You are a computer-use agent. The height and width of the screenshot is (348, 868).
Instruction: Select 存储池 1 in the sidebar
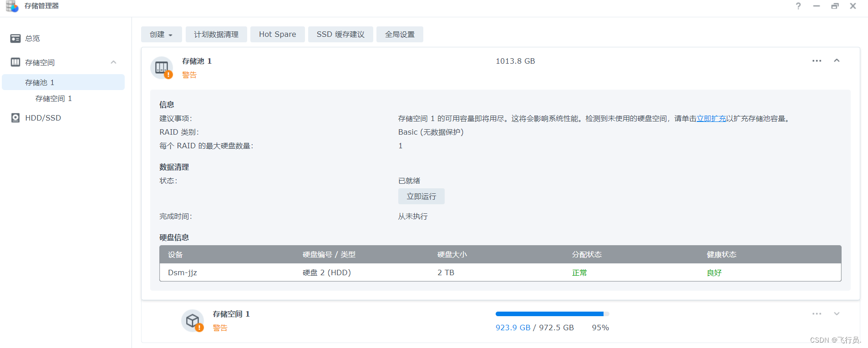click(x=40, y=82)
